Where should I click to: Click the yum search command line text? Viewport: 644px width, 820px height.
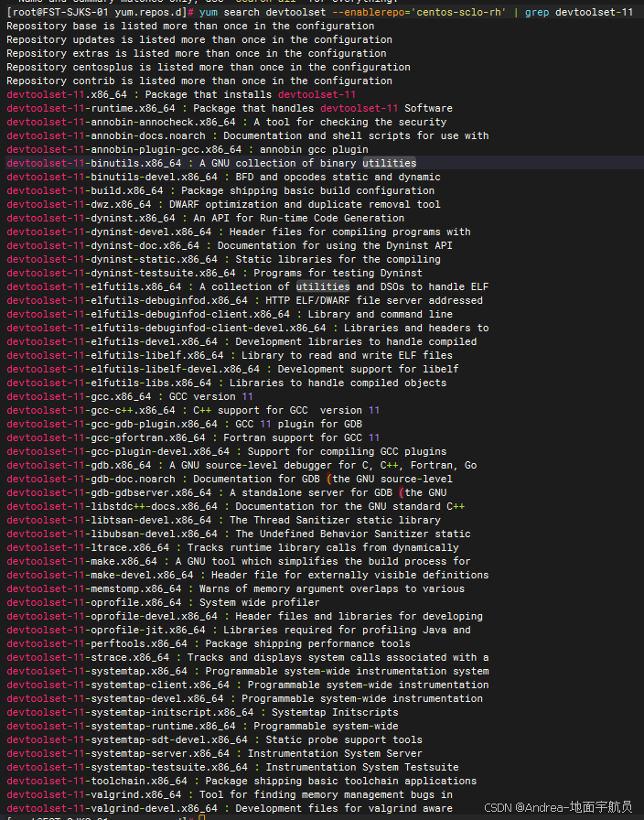(415, 12)
